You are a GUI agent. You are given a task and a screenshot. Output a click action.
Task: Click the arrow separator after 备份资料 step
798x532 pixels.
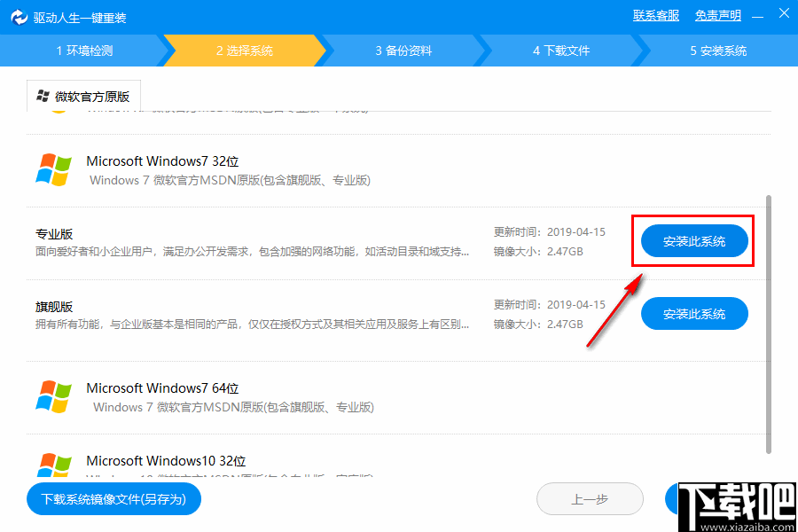(484, 51)
